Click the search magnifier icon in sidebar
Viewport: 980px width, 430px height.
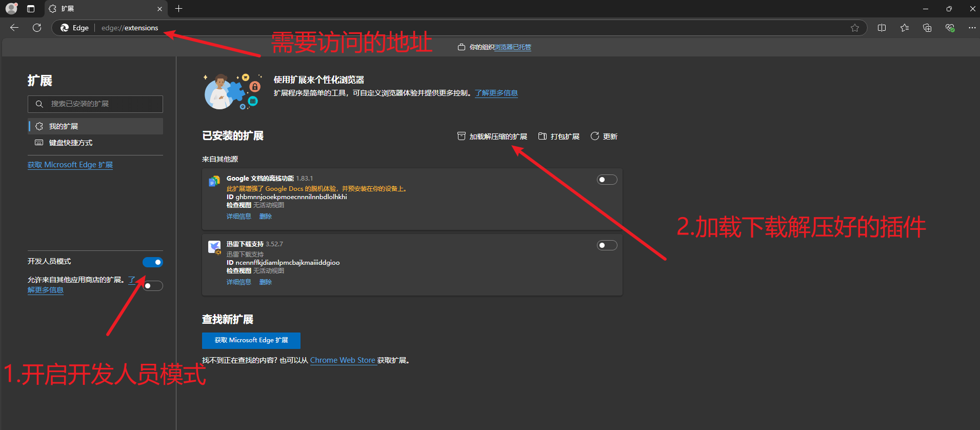[39, 104]
